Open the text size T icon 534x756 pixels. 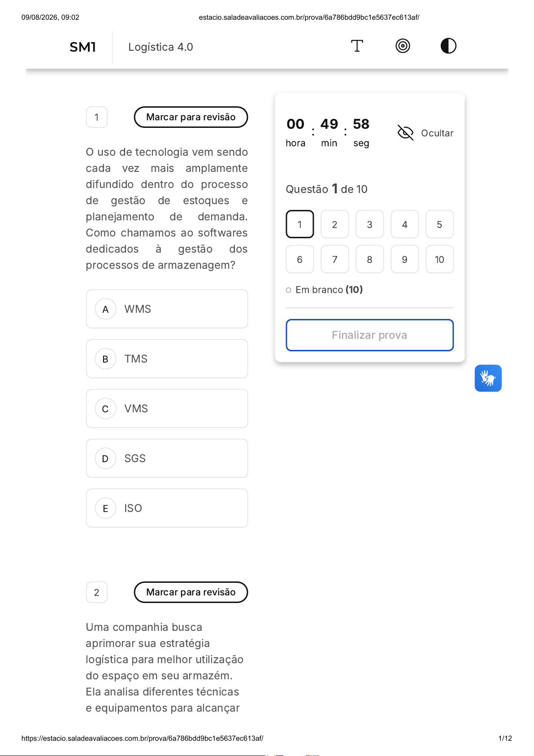tap(357, 46)
